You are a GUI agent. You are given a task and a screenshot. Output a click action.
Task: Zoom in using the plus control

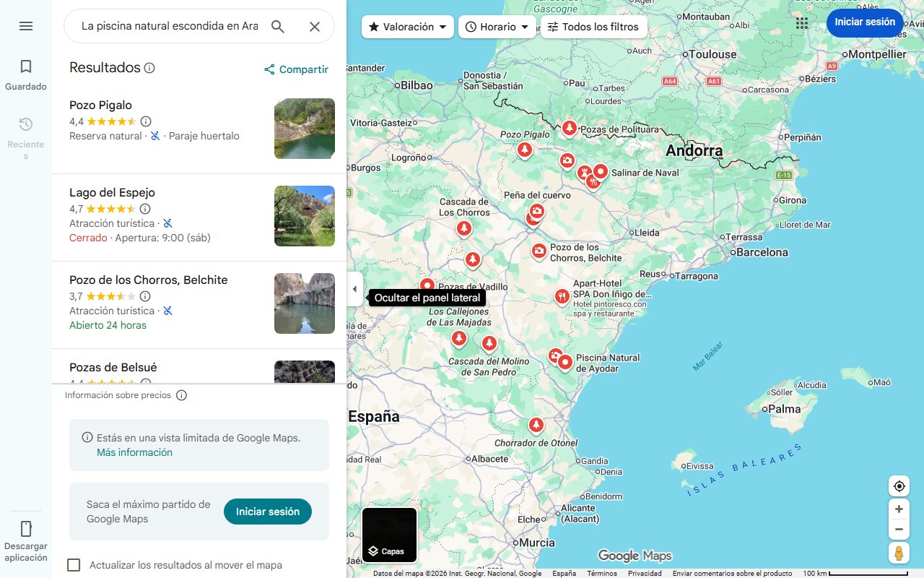pyautogui.click(x=899, y=509)
